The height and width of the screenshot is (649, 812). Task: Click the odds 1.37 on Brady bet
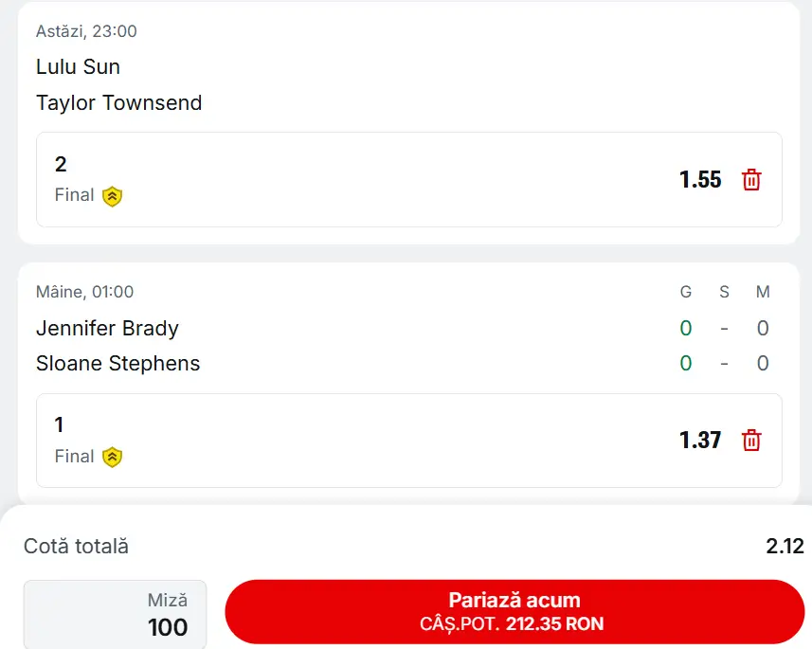click(x=700, y=440)
